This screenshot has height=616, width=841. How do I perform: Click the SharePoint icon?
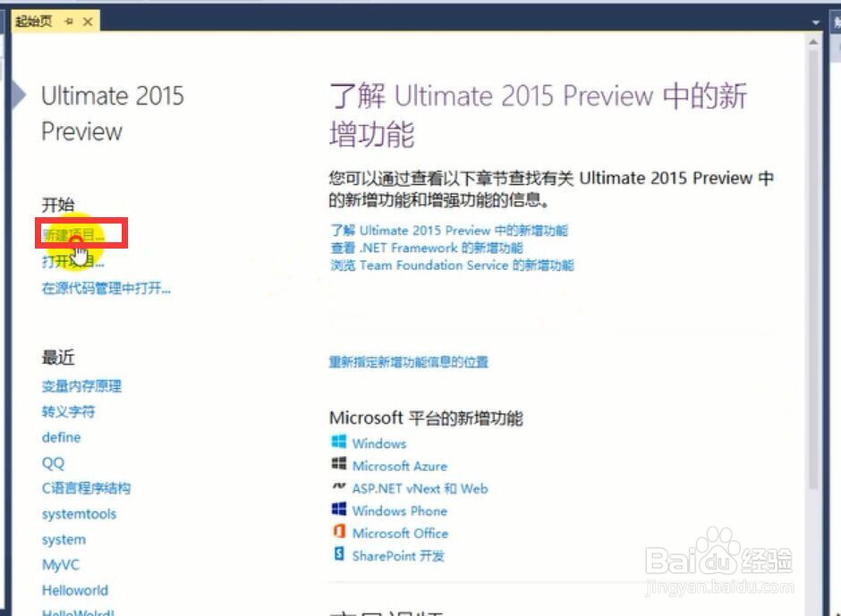(339, 553)
